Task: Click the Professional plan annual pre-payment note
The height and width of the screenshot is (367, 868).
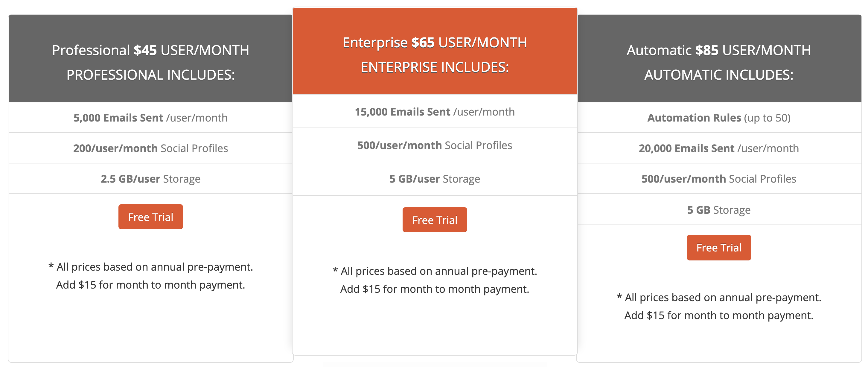Action: click(x=151, y=276)
